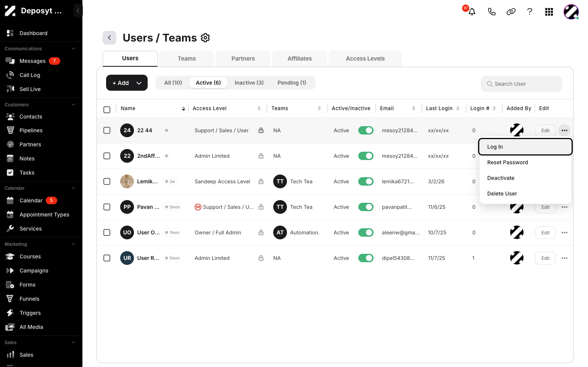Screen dimensions: 588x367
Task: Turn off the active toggle for User R...
Action: pyautogui.click(x=366, y=258)
